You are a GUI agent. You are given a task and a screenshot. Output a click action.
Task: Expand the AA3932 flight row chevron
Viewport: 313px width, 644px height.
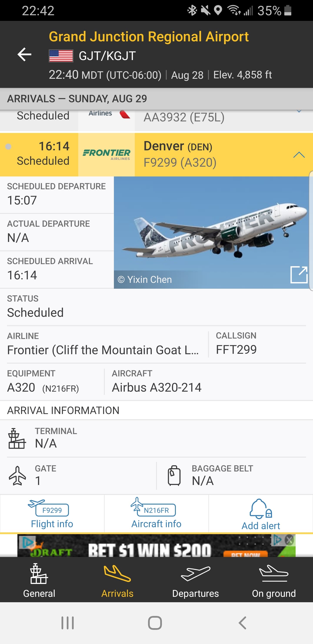point(299,111)
